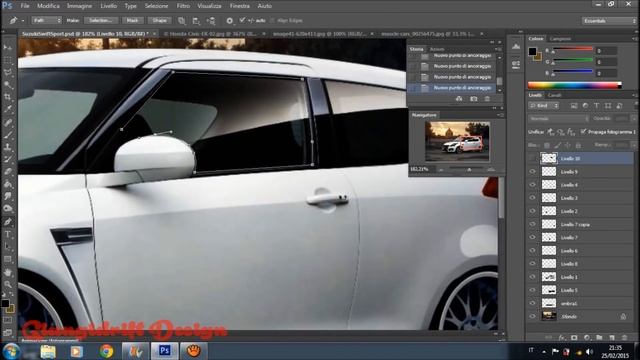
Task: Select the Brush tool
Action: point(8,135)
